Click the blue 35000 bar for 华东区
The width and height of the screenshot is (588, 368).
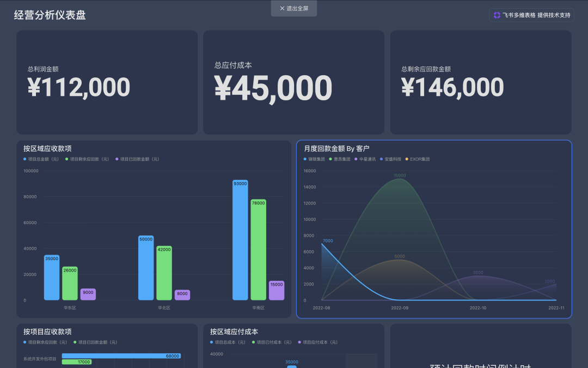[x=52, y=277]
